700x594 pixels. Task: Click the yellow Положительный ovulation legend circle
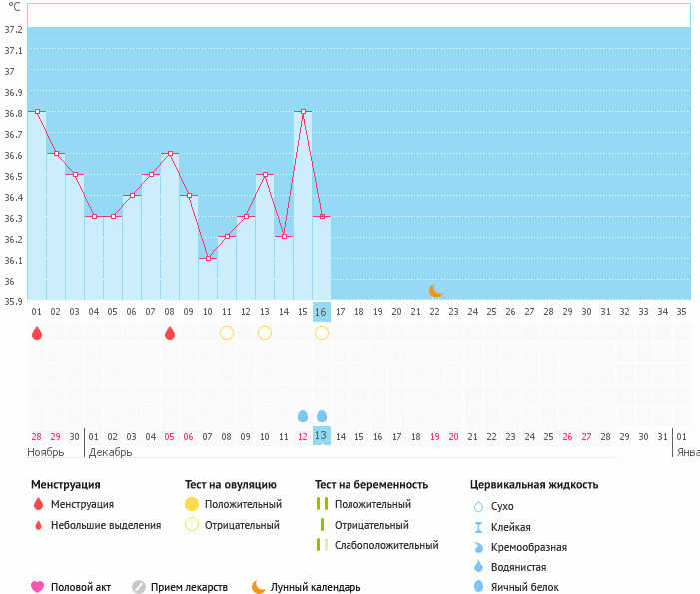(x=192, y=504)
